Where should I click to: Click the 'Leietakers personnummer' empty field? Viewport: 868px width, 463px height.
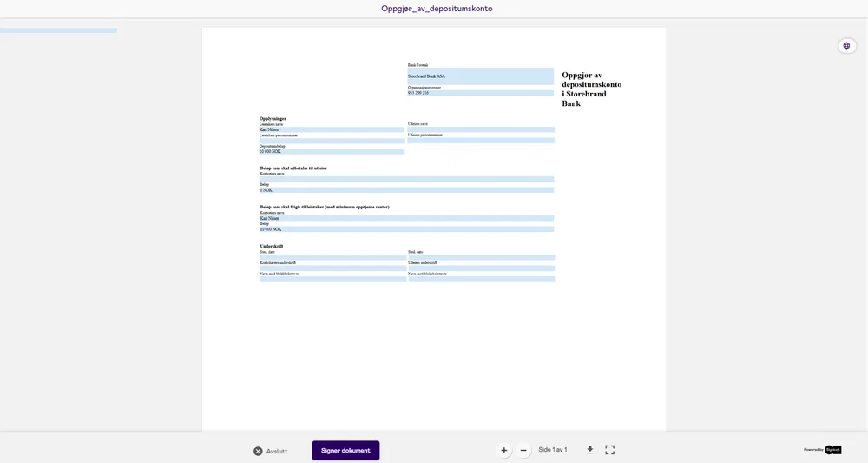coord(332,141)
